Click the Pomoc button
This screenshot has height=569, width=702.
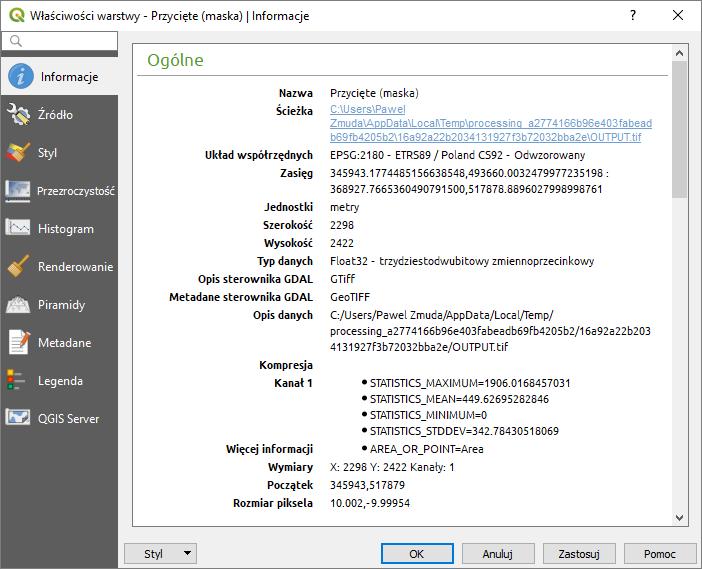tap(660, 554)
